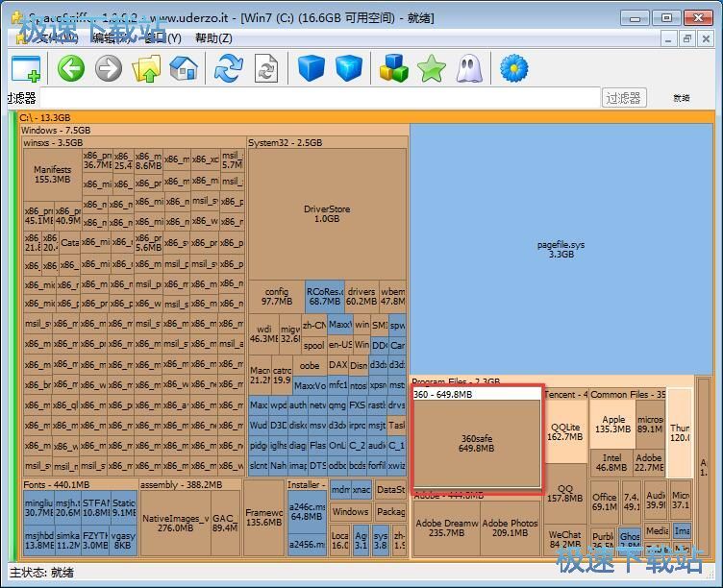Image resolution: width=723 pixels, height=588 pixels.
Task: Select the config 97.7MB block
Action: pos(277,296)
